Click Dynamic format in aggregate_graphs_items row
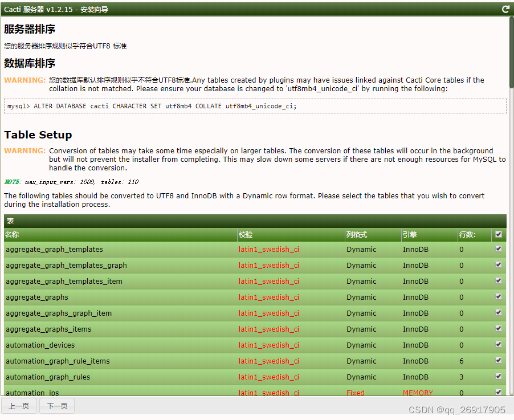The height and width of the screenshot is (420, 514). (361, 329)
